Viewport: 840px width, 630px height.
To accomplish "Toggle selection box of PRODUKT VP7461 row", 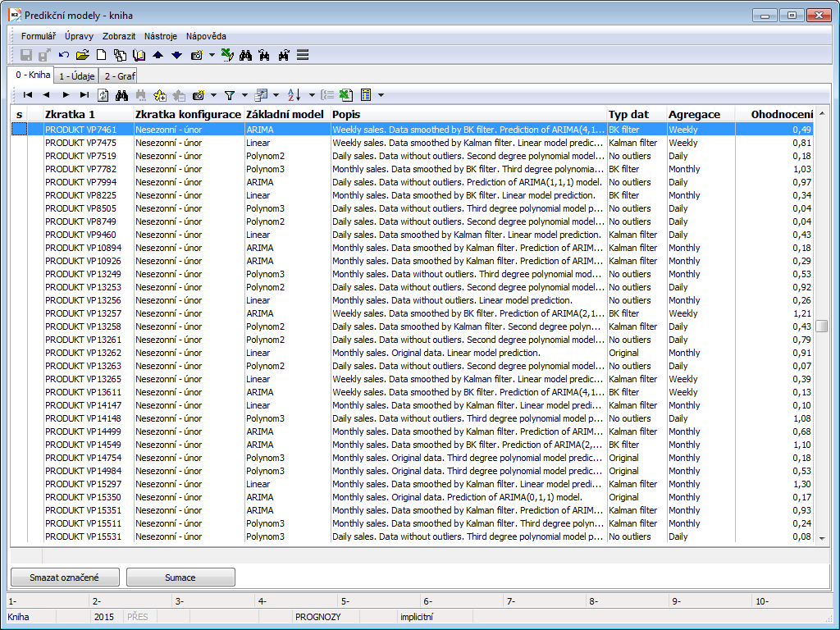I will (x=19, y=130).
